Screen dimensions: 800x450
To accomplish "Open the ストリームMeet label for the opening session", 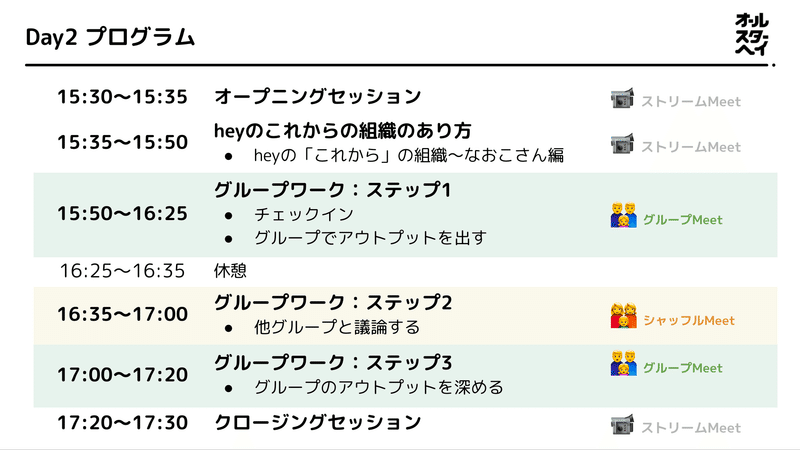I will 691,102.
